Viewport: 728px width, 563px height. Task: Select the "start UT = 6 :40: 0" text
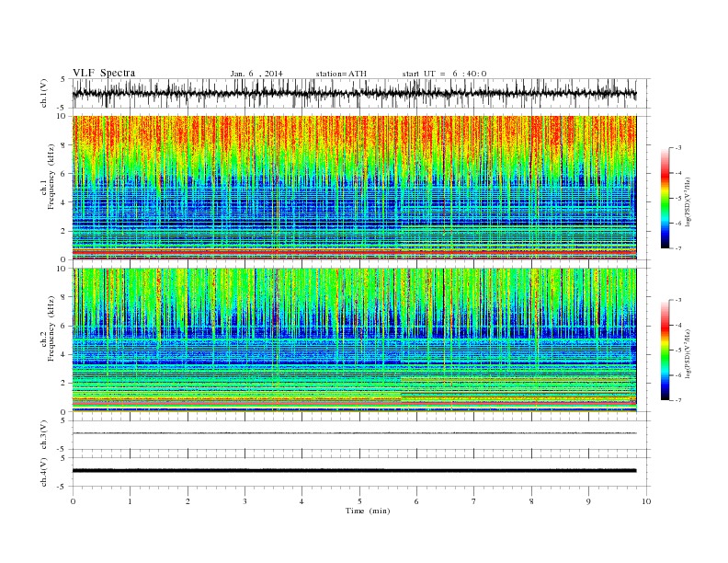click(444, 74)
